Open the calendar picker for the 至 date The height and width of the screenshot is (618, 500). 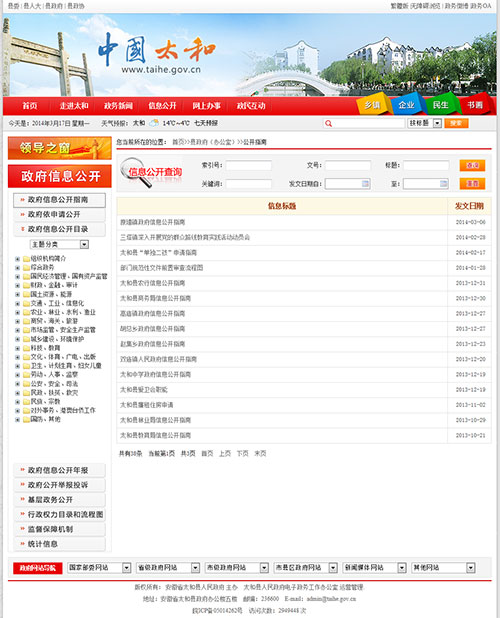[444, 183]
